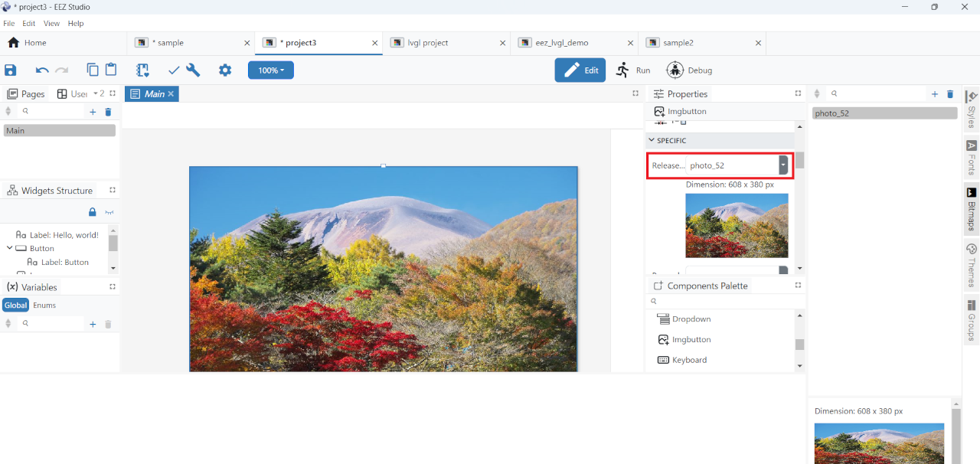Click the Save icon in the toolbar
This screenshot has height=464, width=980.
pyautogui.click(x=11, y=70)
